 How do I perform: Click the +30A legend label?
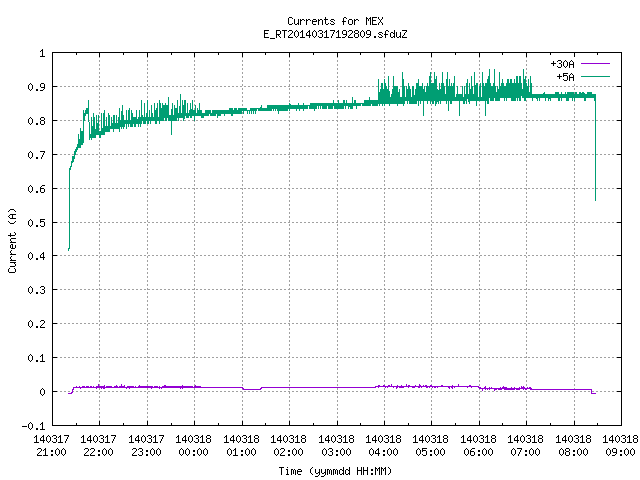click(562, 64)
